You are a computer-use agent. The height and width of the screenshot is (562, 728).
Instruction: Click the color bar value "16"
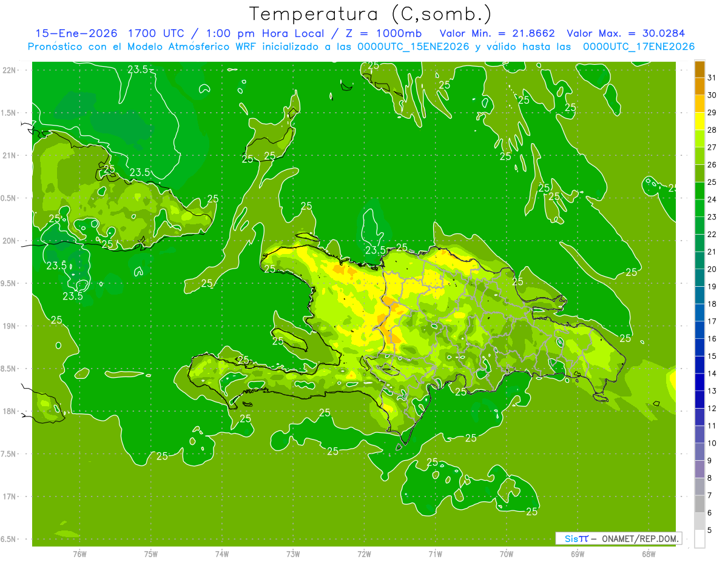click(712, 339)
